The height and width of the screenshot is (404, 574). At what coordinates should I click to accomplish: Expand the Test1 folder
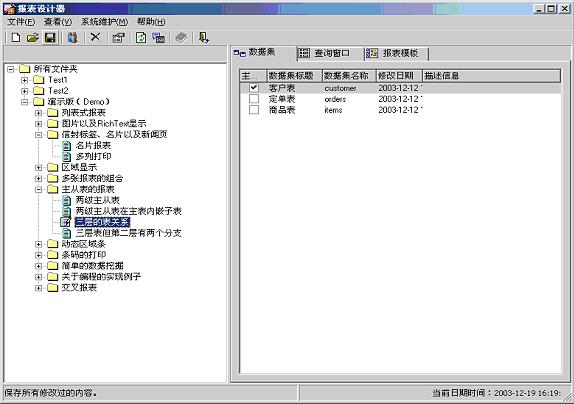point(25,80)
